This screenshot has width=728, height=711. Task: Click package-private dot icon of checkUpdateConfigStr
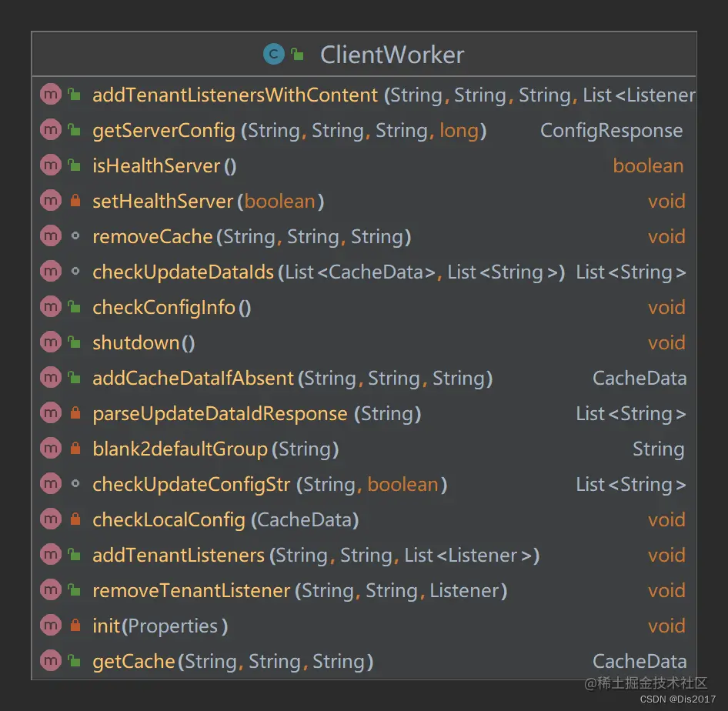coord(75,484)
